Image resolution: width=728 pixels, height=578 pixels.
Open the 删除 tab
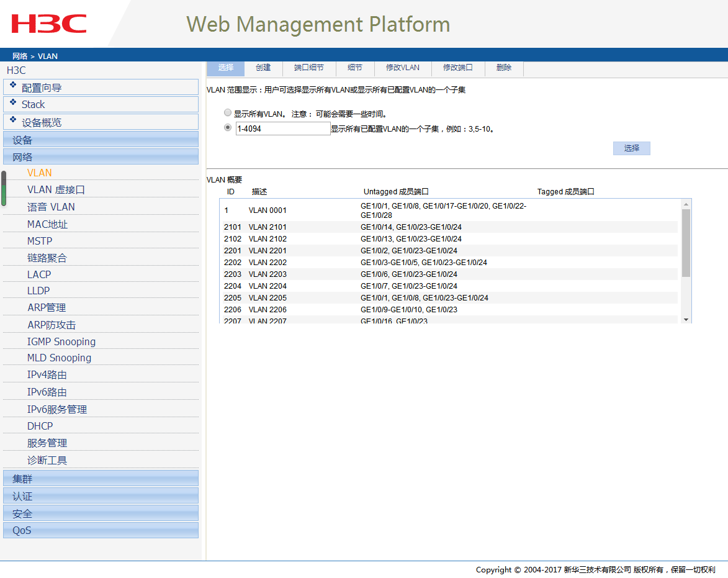click(504, 68)
